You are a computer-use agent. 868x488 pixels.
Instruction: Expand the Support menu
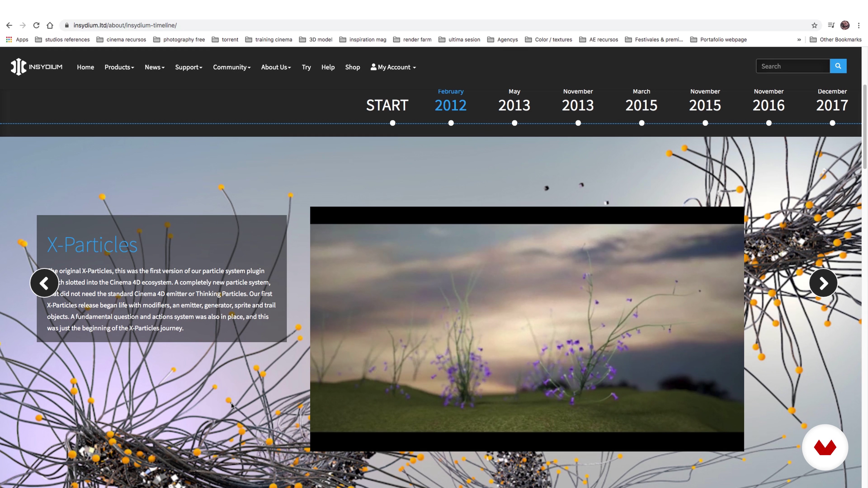(x=189, y=67)
